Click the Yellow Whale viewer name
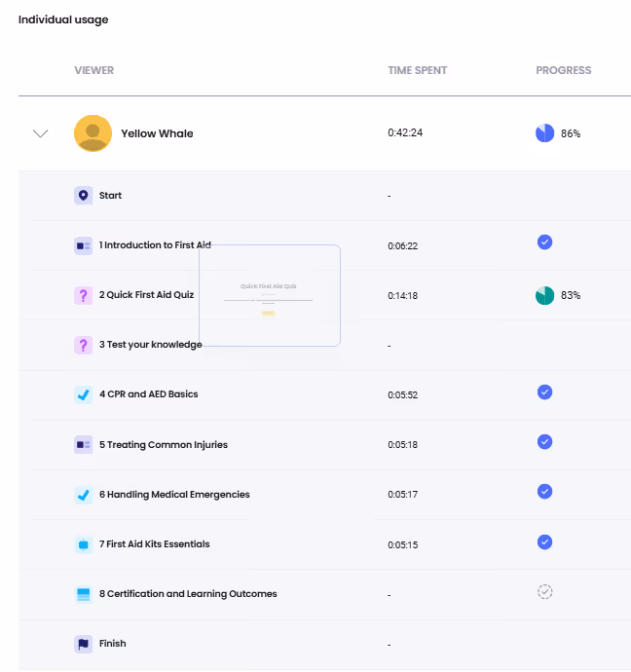The width and height of the screenshot is (631, 672). click(157, 133)
